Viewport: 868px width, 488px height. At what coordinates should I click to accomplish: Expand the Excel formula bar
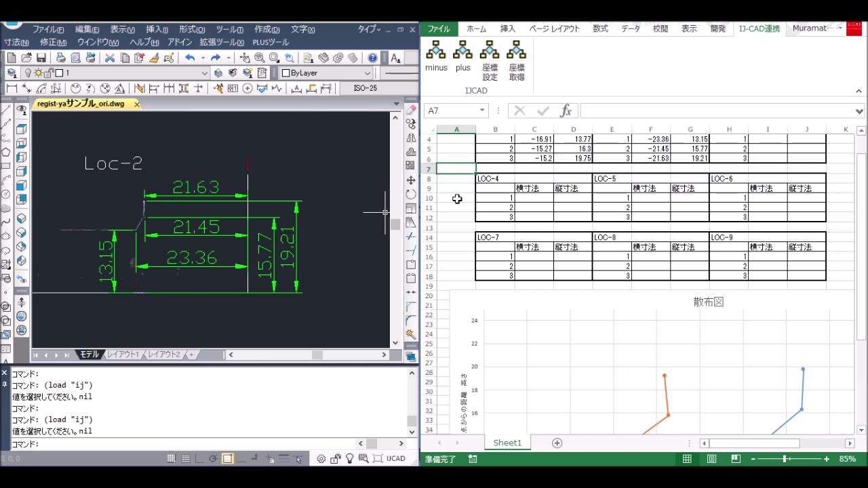(x=860, y=111)
